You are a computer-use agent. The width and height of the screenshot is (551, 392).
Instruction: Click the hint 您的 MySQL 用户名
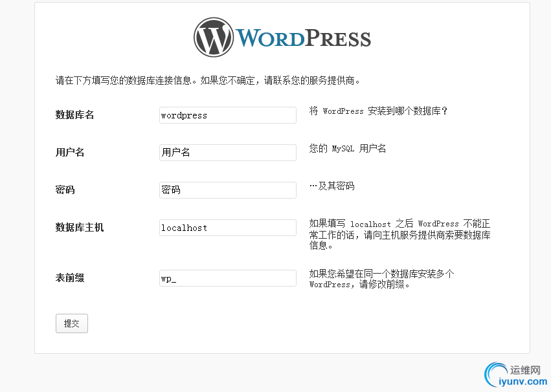tap(348, 148)
